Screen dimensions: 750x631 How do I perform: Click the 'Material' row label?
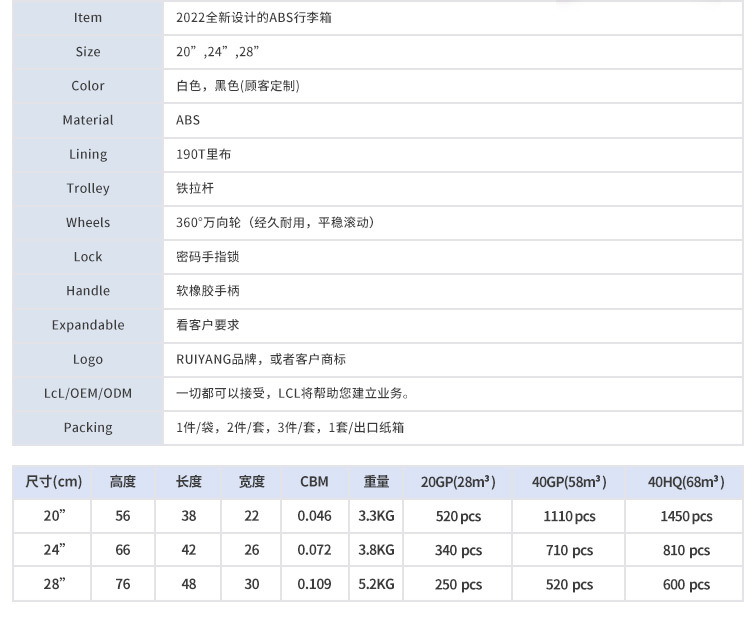tap(88, 120)
